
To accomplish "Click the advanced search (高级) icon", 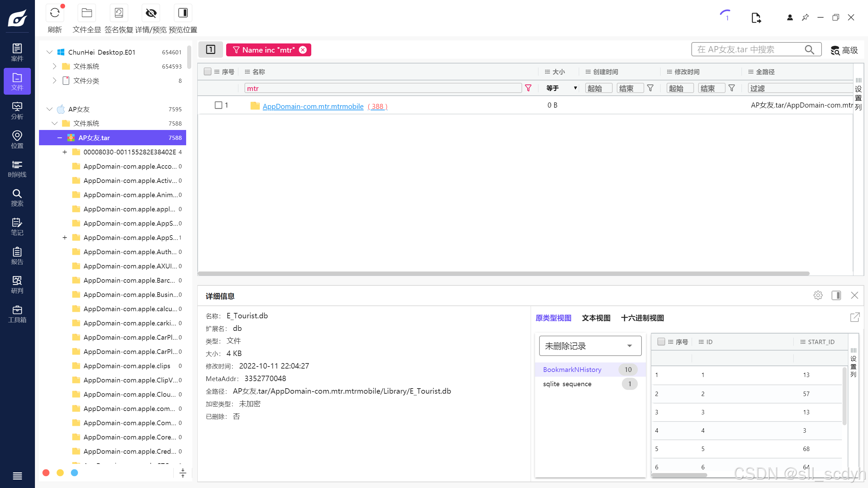I will coord(844,50).
